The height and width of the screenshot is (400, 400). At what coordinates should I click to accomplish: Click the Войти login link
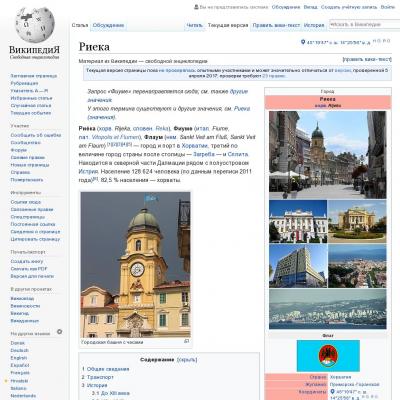(x=387, y=7)
